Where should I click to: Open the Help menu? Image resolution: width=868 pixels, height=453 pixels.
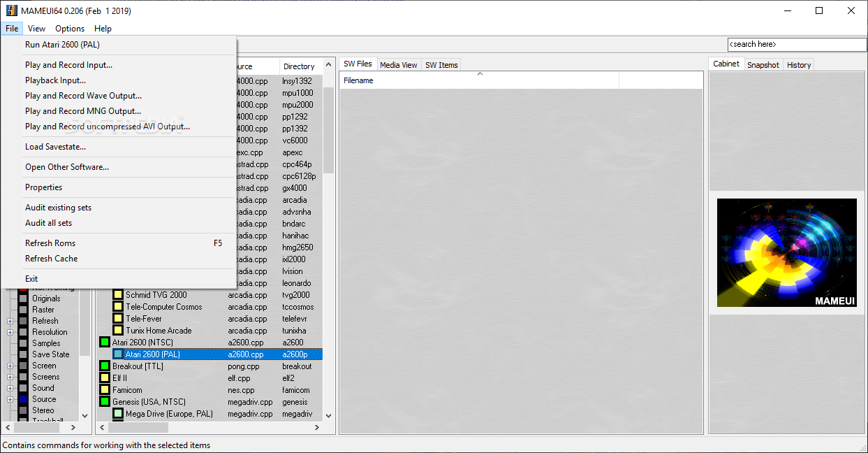click(103, 29)
